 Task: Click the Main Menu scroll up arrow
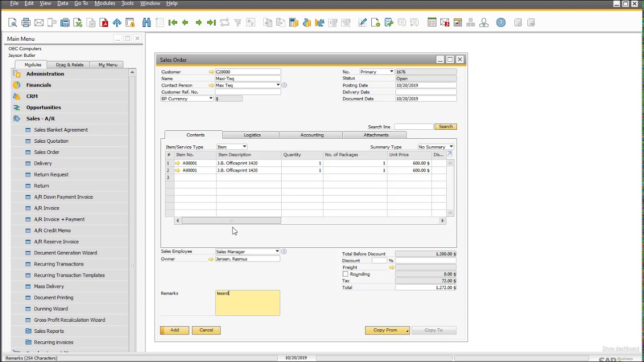132,73
